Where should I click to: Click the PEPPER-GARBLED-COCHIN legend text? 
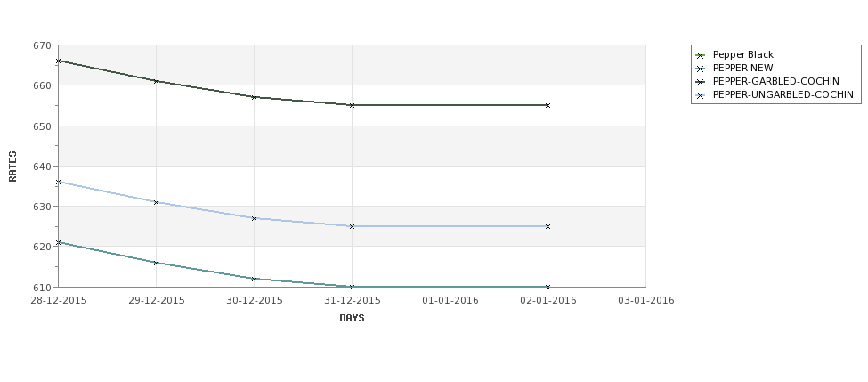tap(775, 81)
